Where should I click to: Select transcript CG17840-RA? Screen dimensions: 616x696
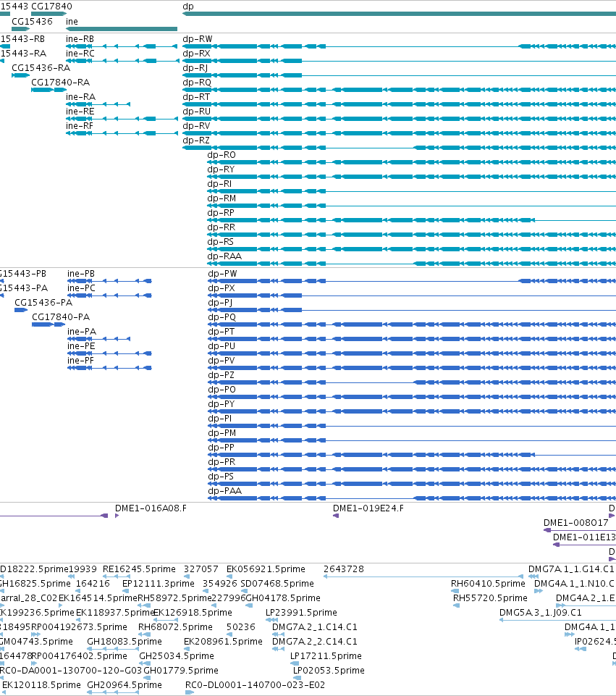60,82
